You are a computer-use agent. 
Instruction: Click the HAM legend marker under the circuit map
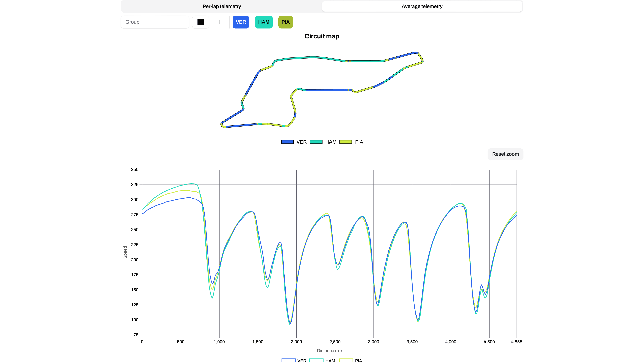coord(316,142)
